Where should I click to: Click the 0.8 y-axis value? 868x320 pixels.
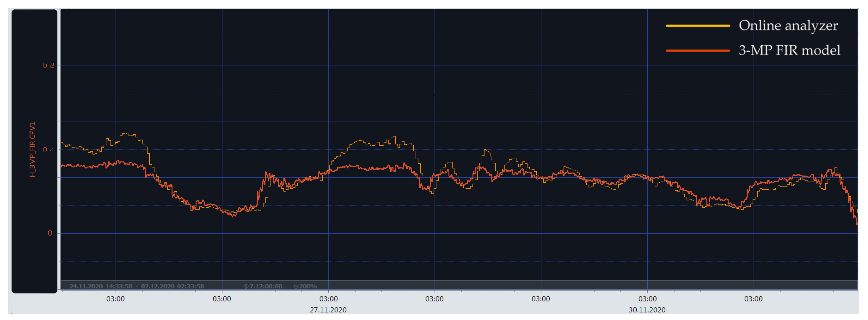point(48,66)
